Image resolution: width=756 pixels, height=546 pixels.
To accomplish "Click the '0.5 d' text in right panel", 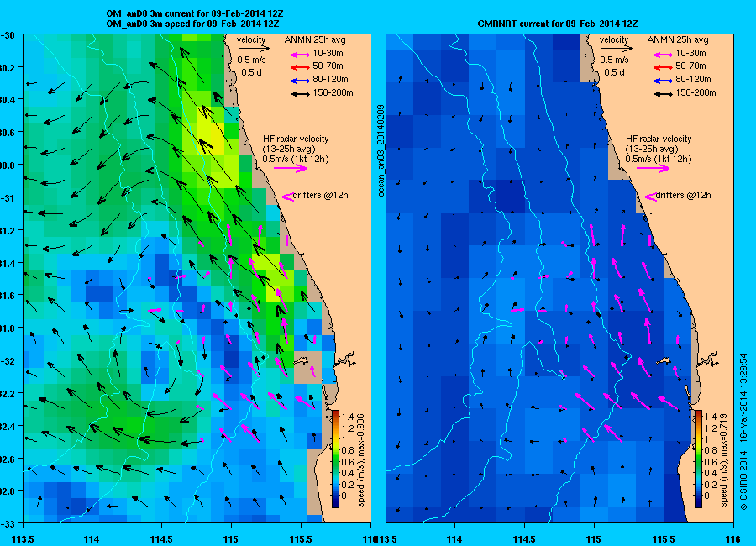I will [x=614, y=72].
